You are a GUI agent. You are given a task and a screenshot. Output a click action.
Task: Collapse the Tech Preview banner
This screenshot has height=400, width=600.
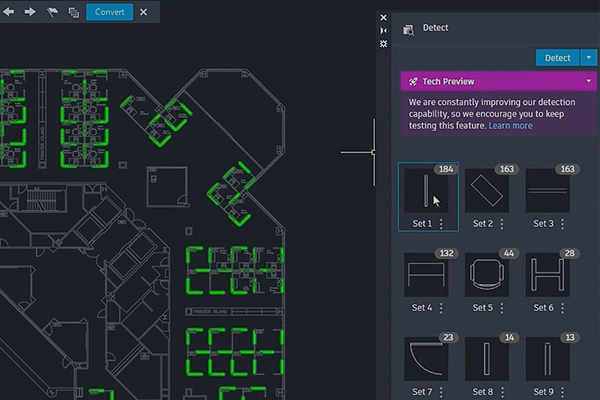click(588, 81)
